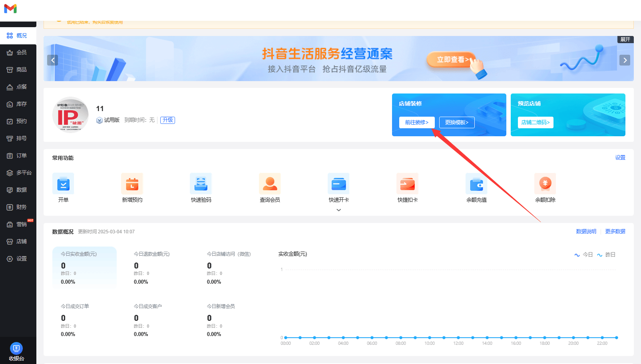
Task: Click the 快速验码 scan icon
Action: (201, 184)
